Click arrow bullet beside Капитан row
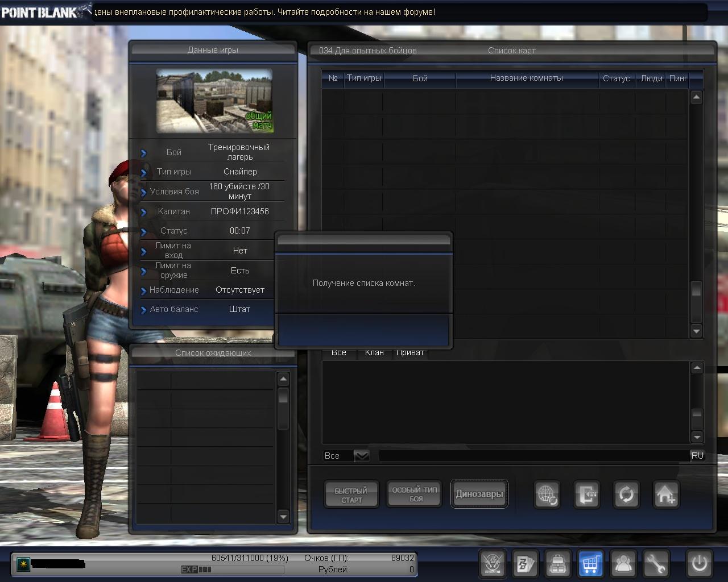 [x=143, y=212]
